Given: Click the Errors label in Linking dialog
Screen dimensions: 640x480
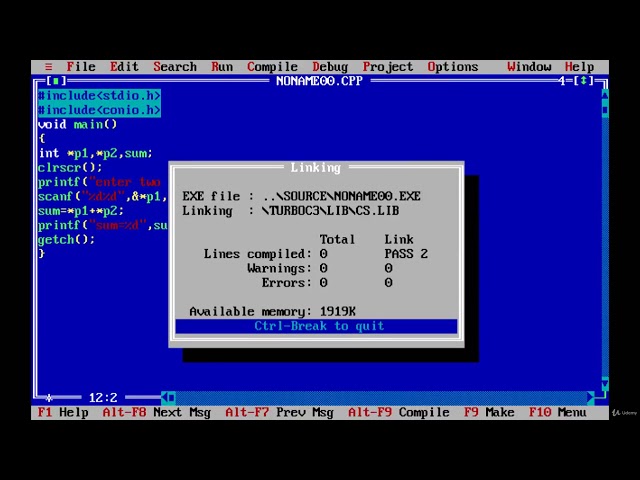Looking at the screenshot, I should pos(287,282).
